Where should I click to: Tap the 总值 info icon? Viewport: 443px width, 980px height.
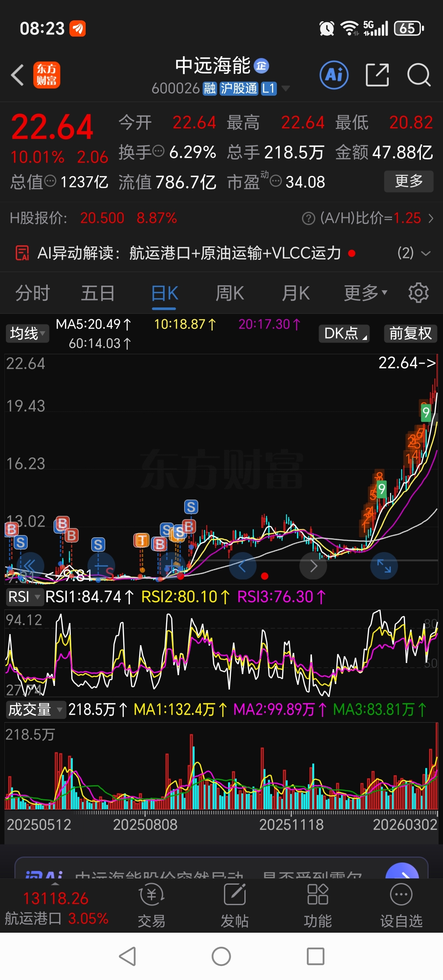50,181
